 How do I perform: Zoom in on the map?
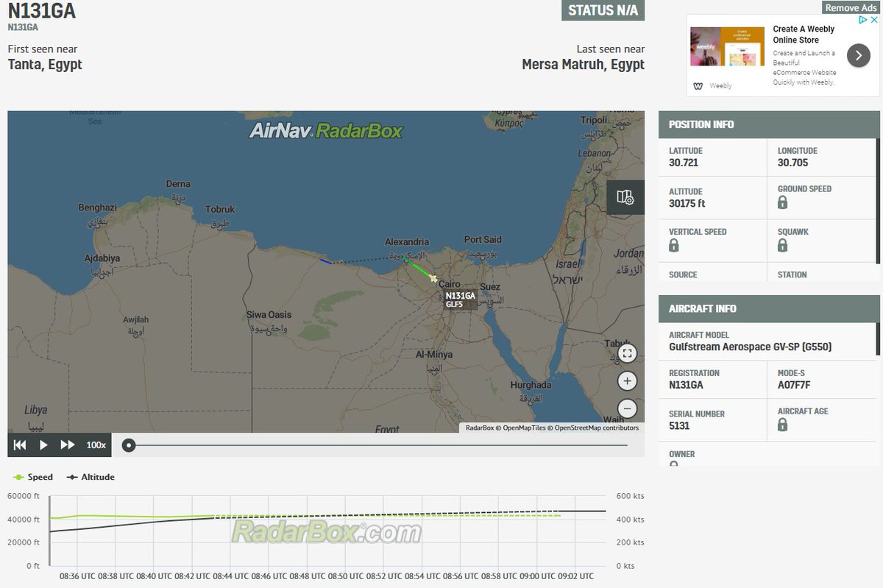tap(627, 380)
